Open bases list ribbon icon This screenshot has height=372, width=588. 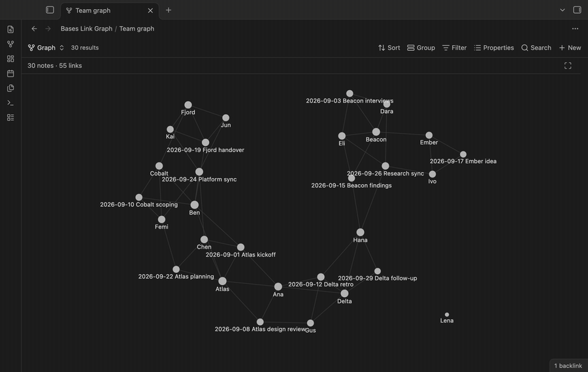click(10, 117)
